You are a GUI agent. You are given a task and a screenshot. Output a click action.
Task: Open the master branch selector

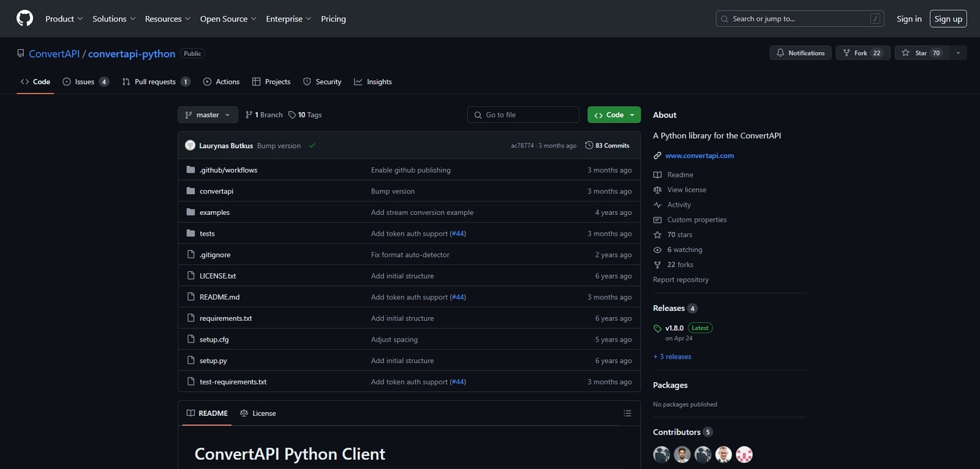pyautogui.click(x=208, y=115)
